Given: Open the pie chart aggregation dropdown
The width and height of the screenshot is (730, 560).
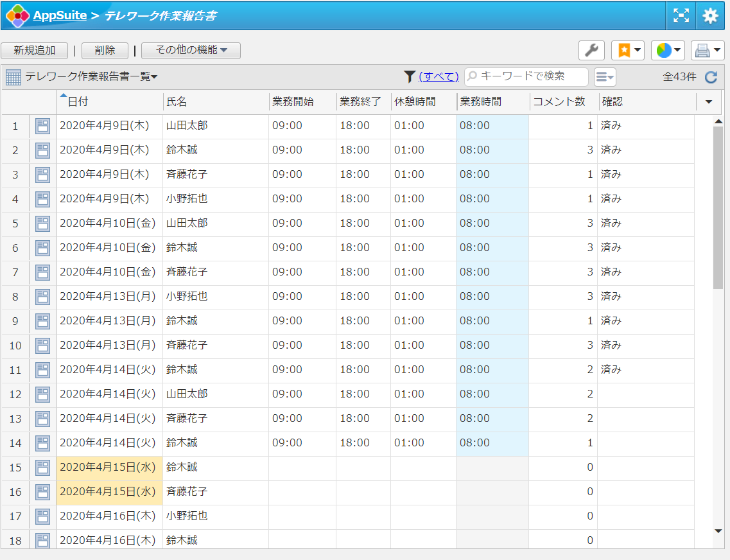Looking at the screenshot, I should point(668,50).
